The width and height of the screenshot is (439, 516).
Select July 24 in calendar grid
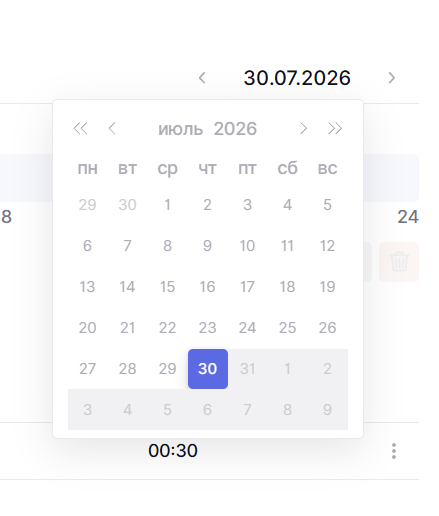(x=247, y=328)
